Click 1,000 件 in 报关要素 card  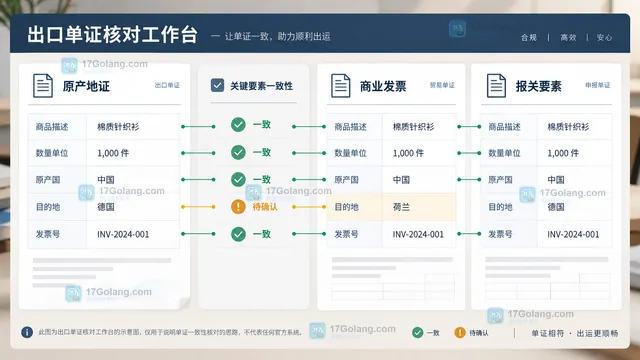point(563,153)
